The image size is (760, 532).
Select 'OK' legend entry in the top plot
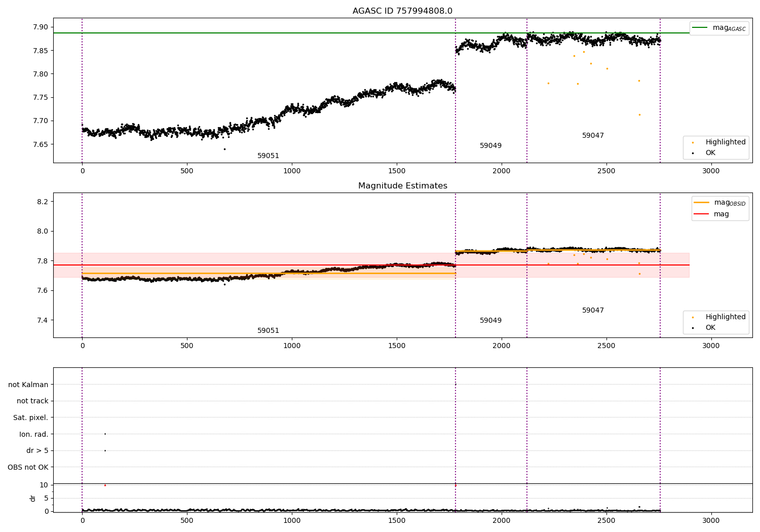tap(710, 153)
